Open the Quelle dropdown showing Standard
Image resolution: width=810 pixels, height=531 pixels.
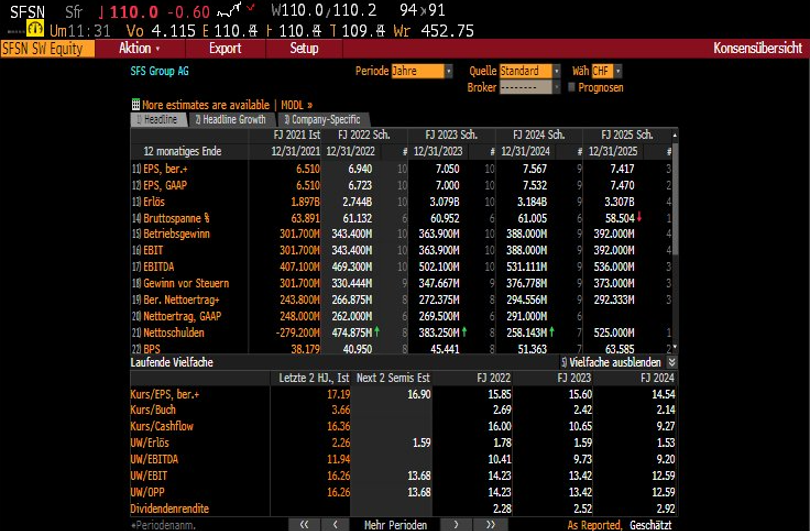tap(531, 71)
